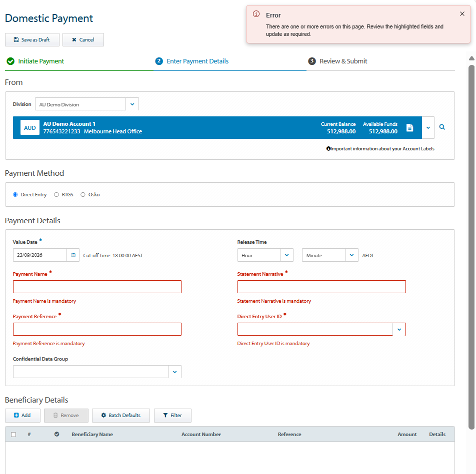Click the scrollbar up arrow
476x474 pixels.
coord(471,58)
